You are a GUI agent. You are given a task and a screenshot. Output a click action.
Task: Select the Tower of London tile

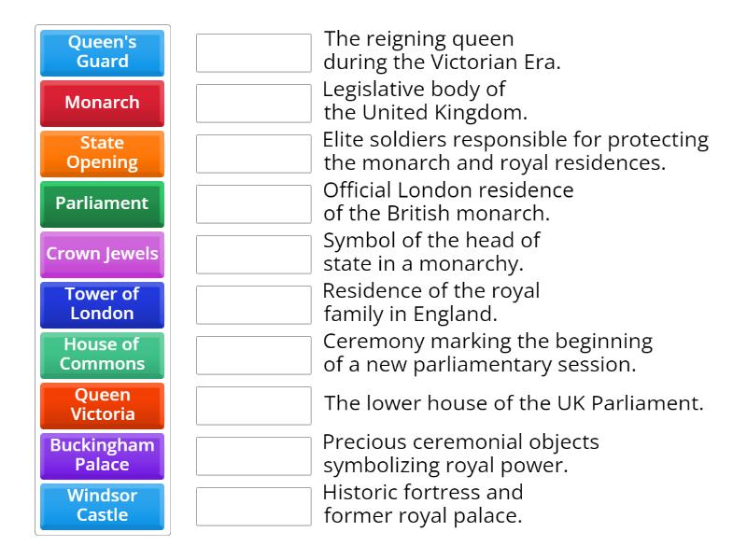(x=102, y=304)
